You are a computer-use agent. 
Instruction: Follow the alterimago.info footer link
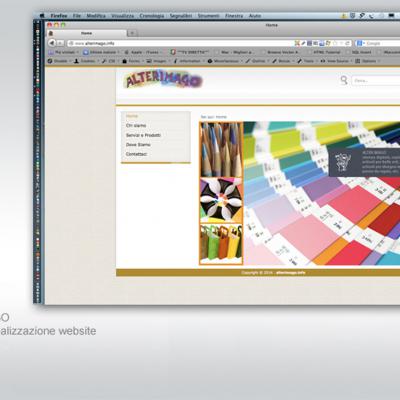291,273
